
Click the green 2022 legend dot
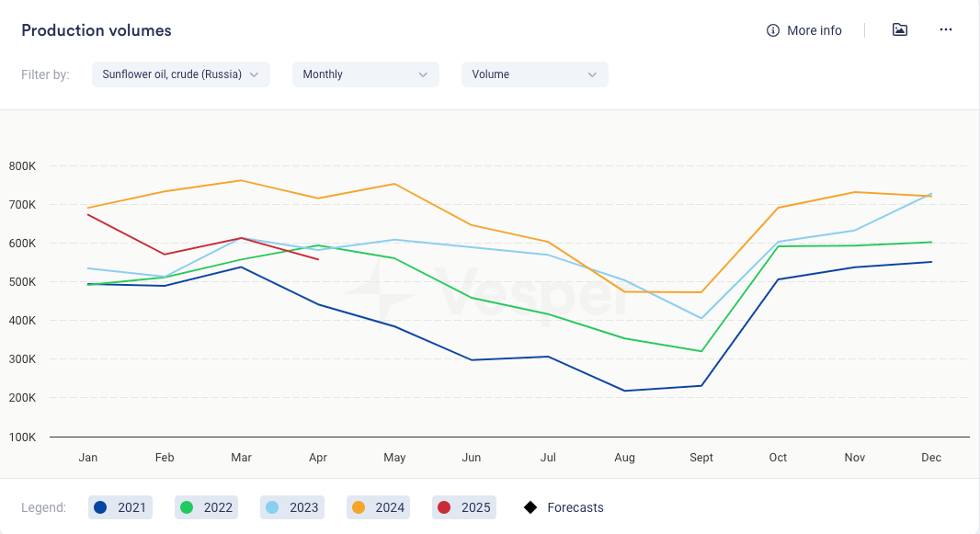click(187, 507)
